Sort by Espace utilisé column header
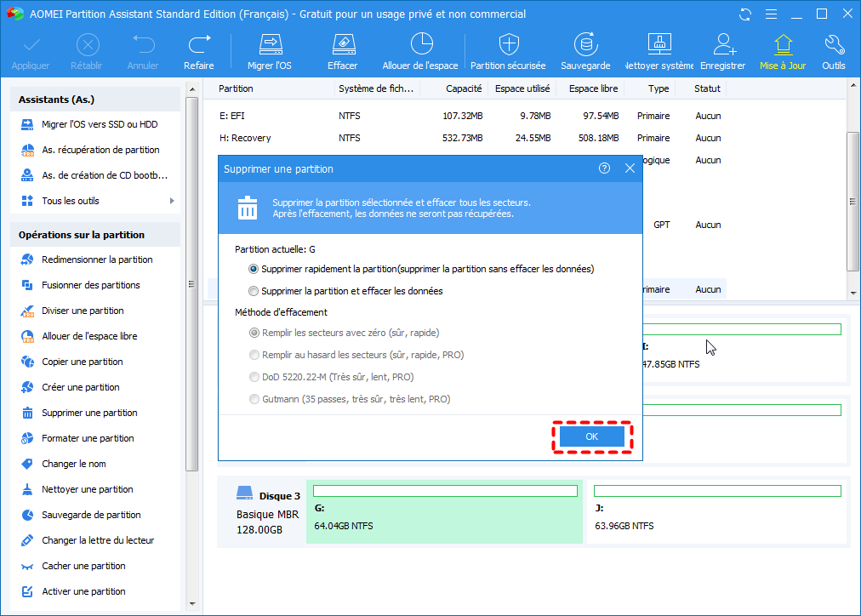861x616 pixels. 522,88
